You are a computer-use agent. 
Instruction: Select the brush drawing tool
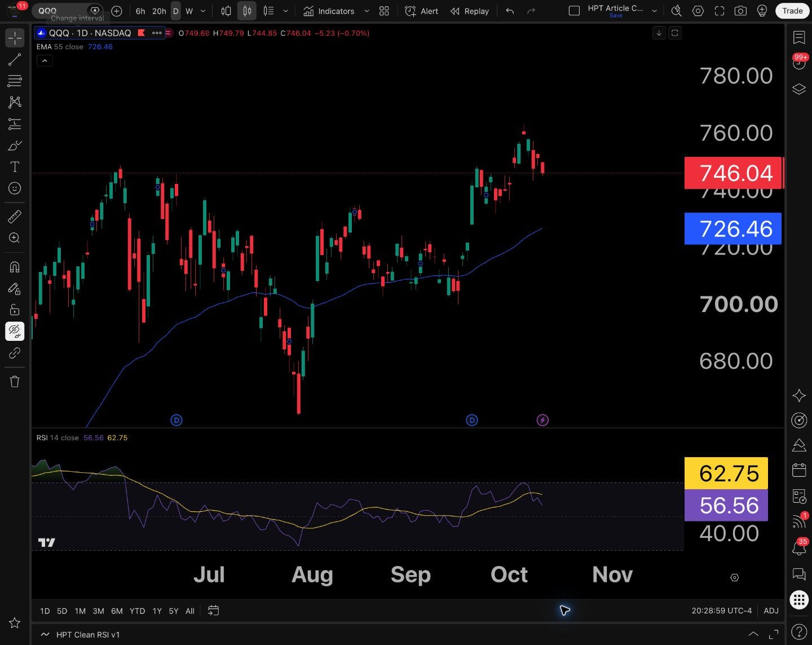[x=15, y=146]
